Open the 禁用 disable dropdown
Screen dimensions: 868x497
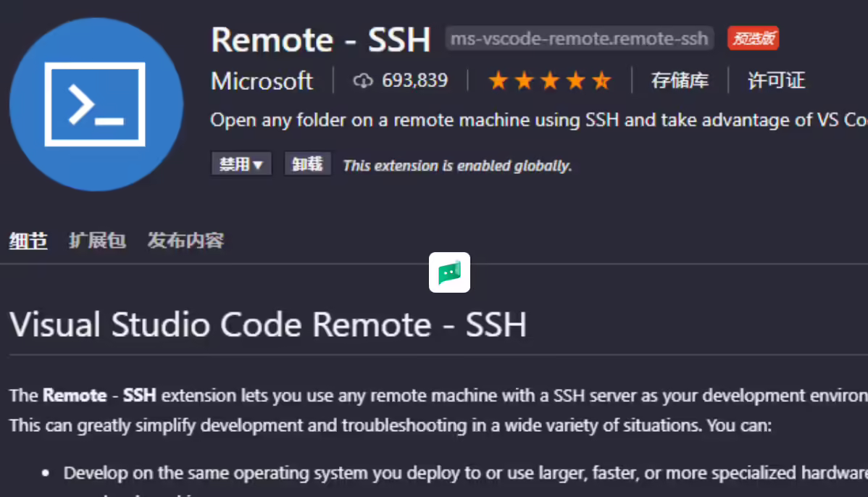tap(241, 164)
